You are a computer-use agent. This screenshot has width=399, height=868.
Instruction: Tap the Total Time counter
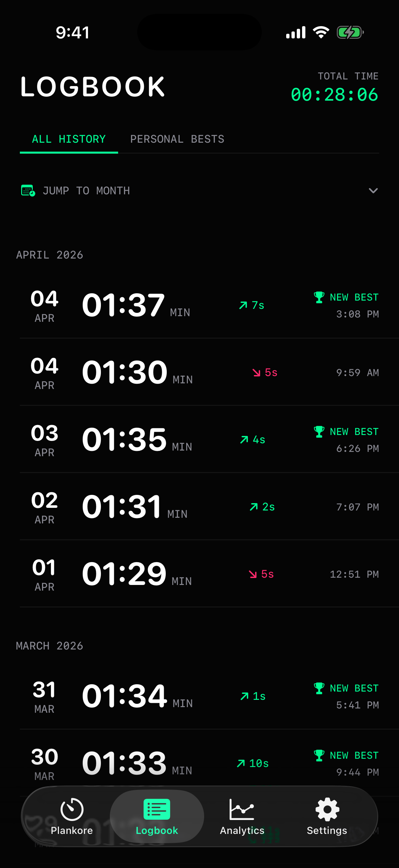[x=334, y=94]
